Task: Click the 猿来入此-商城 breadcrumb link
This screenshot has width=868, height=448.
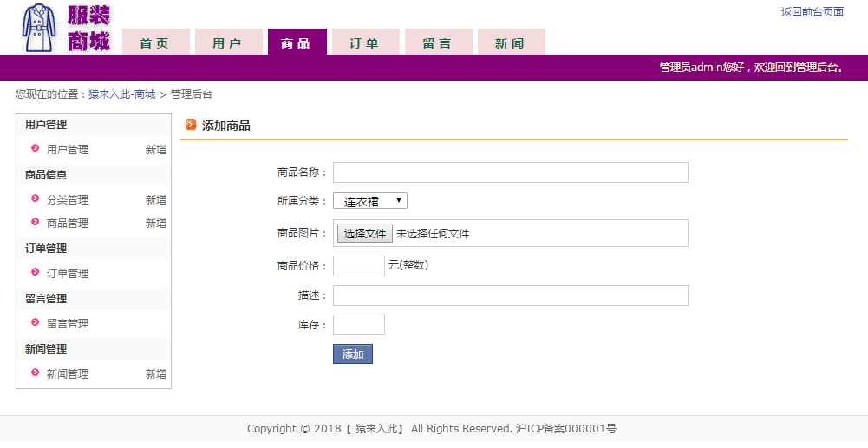Action: [x=121, y=94]
